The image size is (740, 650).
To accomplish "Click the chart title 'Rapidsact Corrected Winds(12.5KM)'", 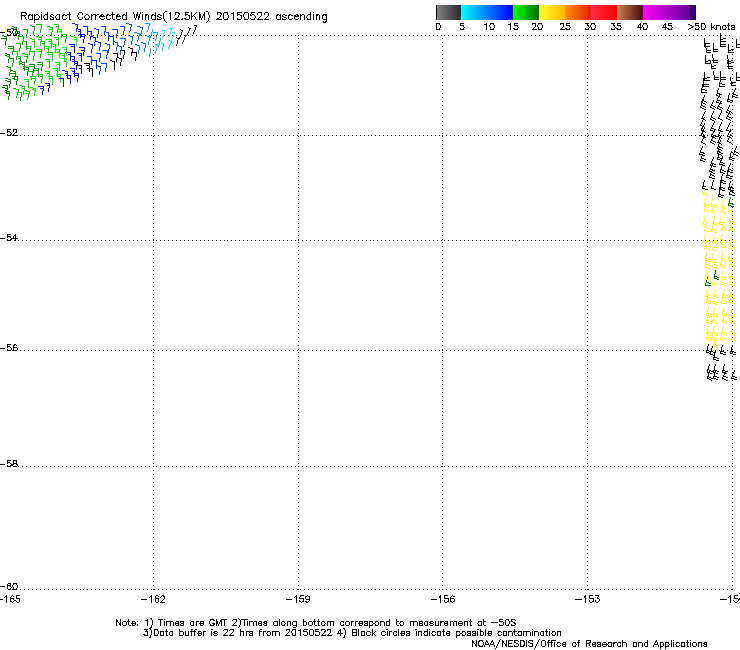I will pyautogui.click(x=115, y=17).
